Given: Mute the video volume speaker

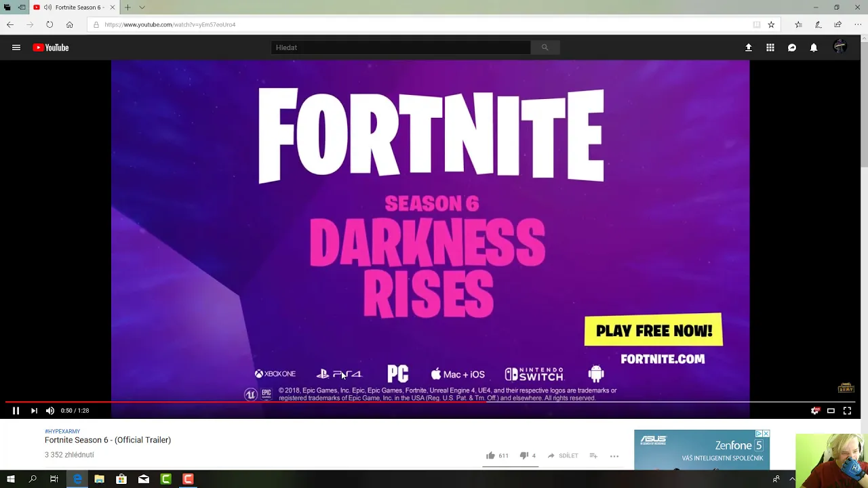Looking at the screenshot, I should pyautogui.click(x=50, y=411).
